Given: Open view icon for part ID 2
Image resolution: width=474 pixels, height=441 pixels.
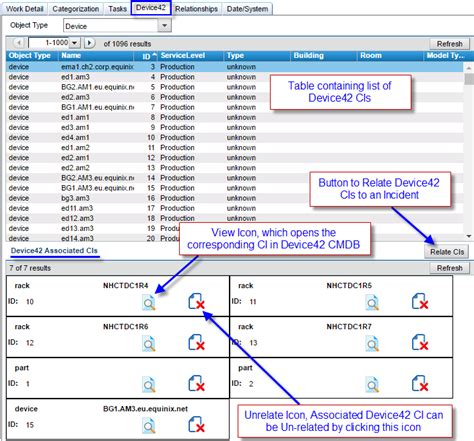Looking at the screenshot, I should (372, 384).
